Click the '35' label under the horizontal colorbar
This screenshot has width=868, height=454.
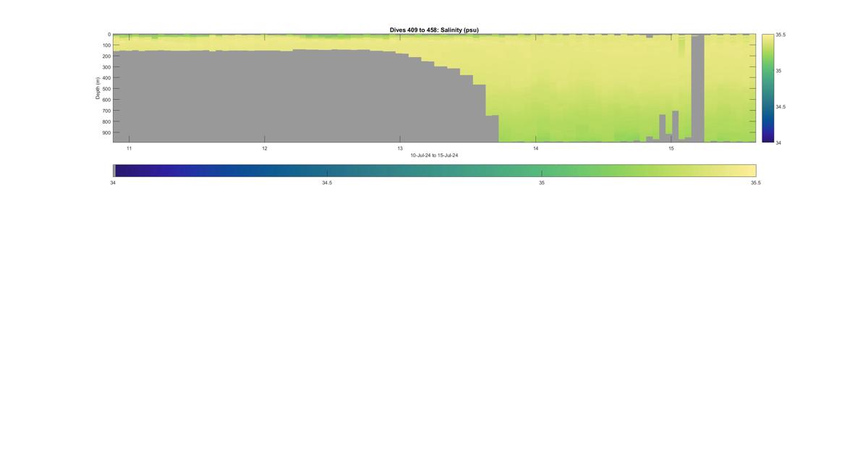542,183
